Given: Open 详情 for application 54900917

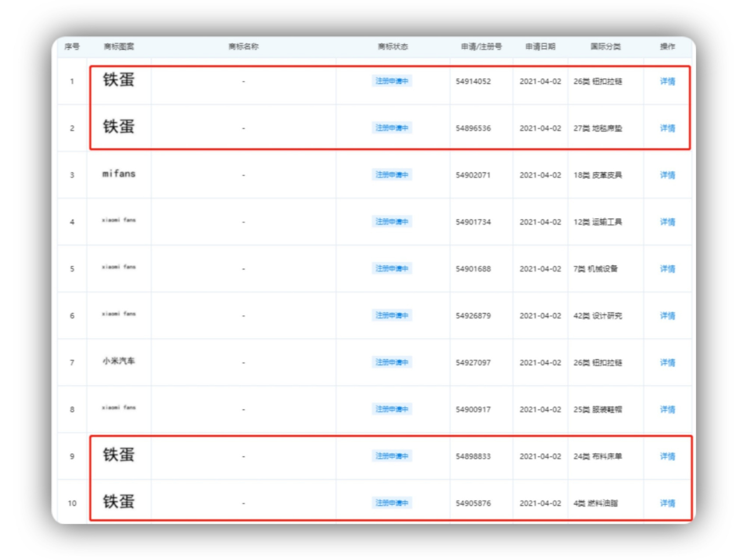Looking at the screenshot, I should click(x=667, y=409).
